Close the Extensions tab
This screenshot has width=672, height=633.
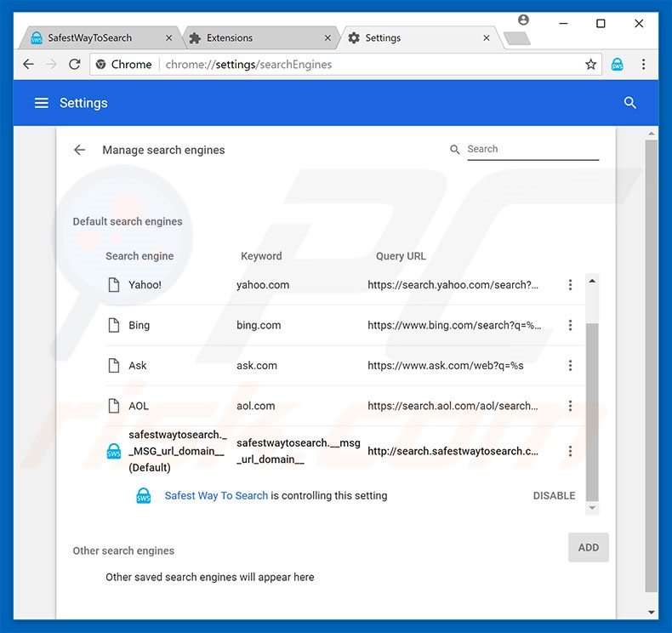tap(327, 38)
